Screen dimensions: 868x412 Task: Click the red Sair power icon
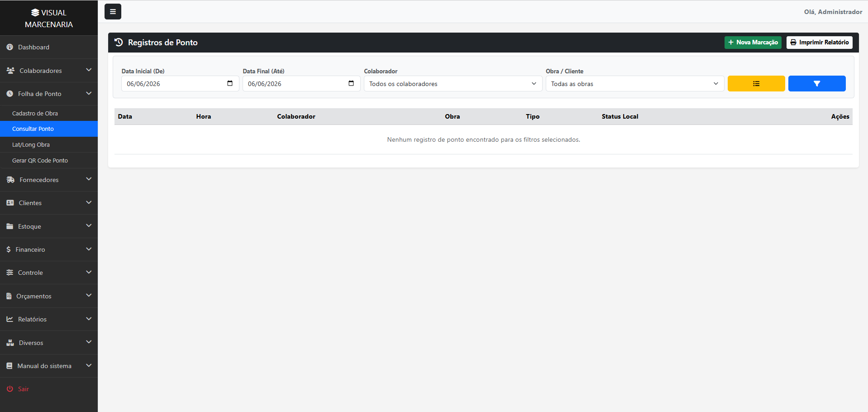click(10, 389)
